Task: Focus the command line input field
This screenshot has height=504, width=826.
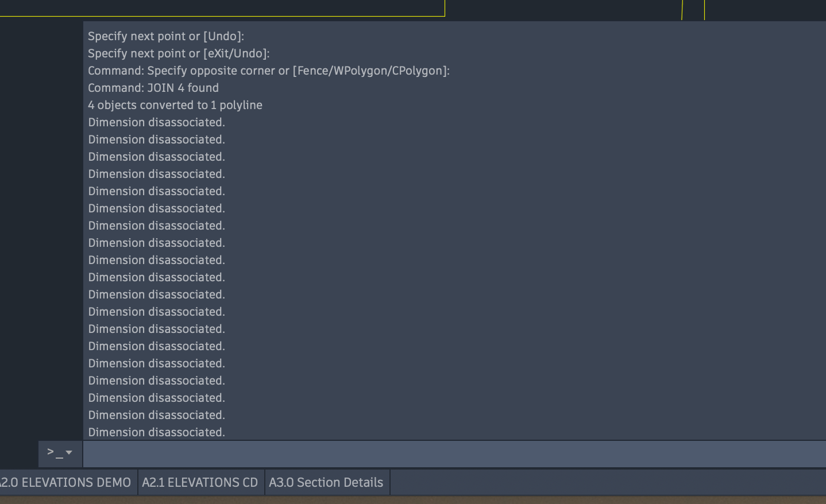Action: pos(454,454)
